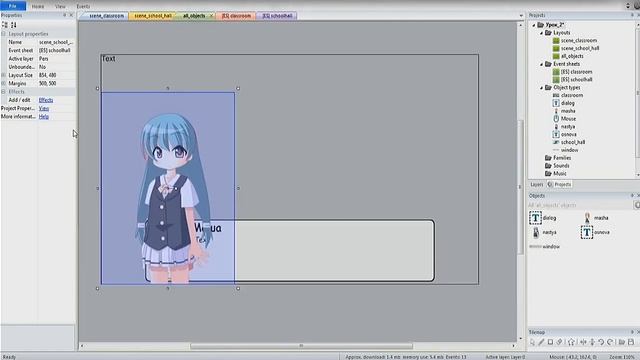Select [ES] schoolhall in project tree
Screen dimensions: 640x360
tap(573, 80)
